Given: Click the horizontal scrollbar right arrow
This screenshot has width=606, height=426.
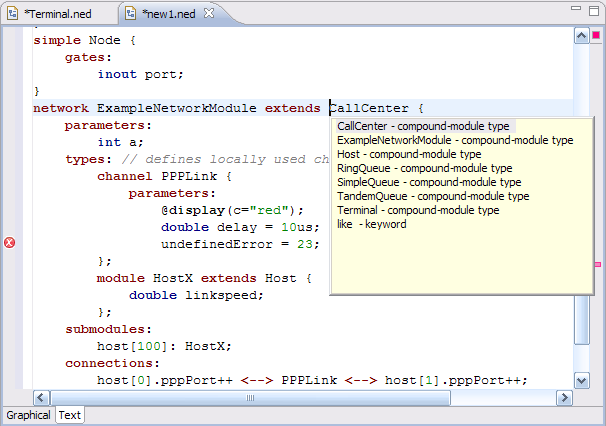Looking at the screenshot, I should (564, 397).
